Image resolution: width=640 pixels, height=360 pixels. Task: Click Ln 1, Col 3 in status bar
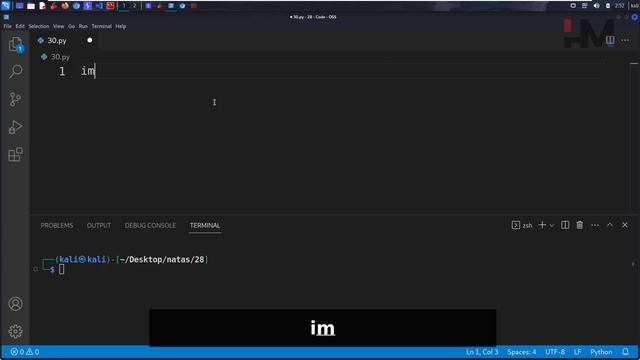click(482, 352)
